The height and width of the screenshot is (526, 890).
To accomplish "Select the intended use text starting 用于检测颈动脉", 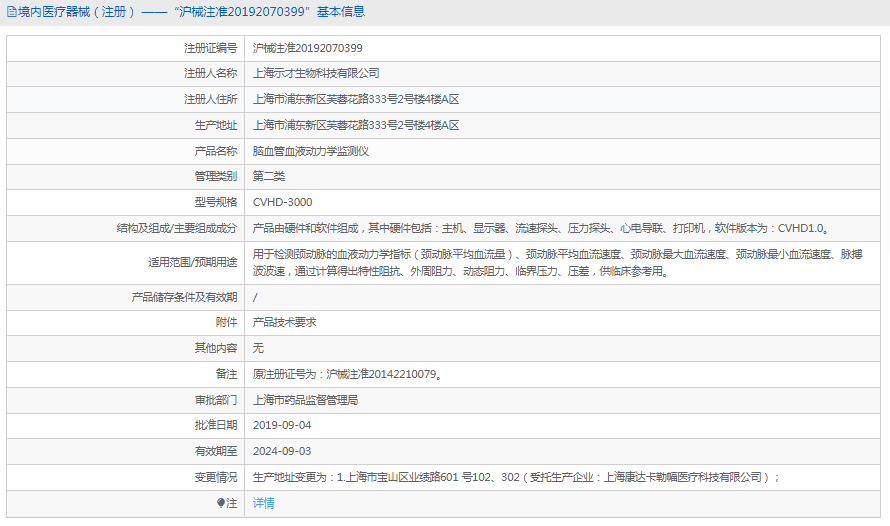I will point(557,263).
